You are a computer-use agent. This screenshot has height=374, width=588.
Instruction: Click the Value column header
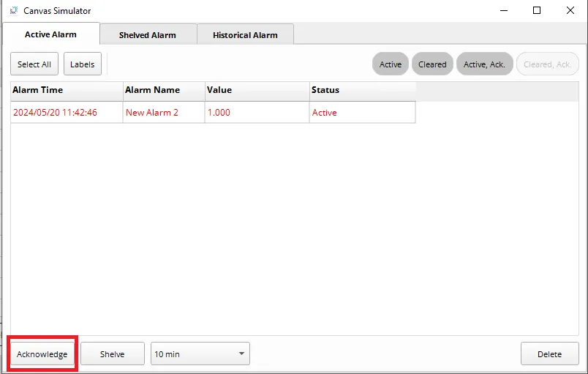click(256, 90)
